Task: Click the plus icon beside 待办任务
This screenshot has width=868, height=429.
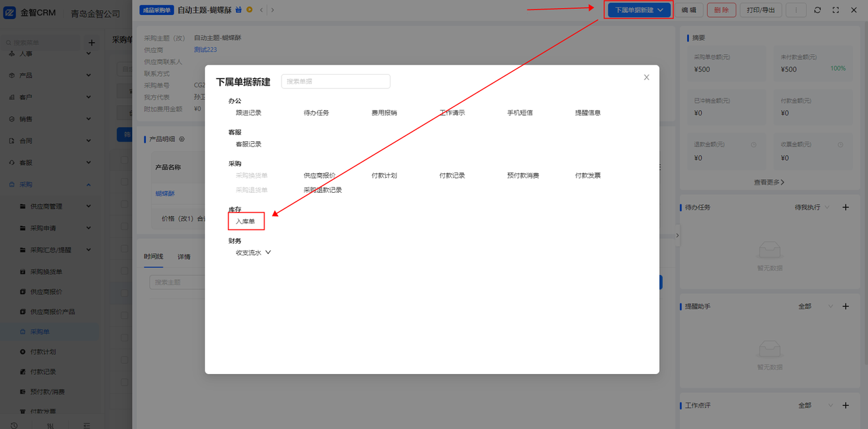Action: click(846, 207)
